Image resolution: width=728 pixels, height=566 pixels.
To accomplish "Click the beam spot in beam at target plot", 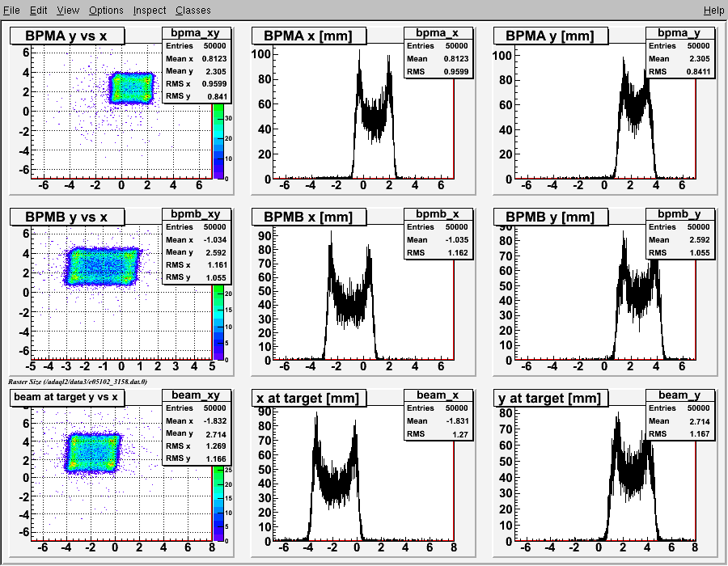I will (x=93, y=454).
